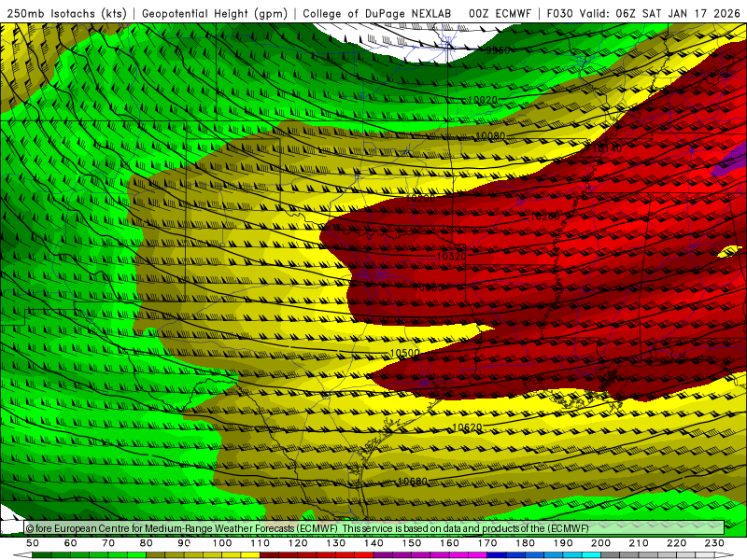Click the 50 kts legend value

coord(33,543)
